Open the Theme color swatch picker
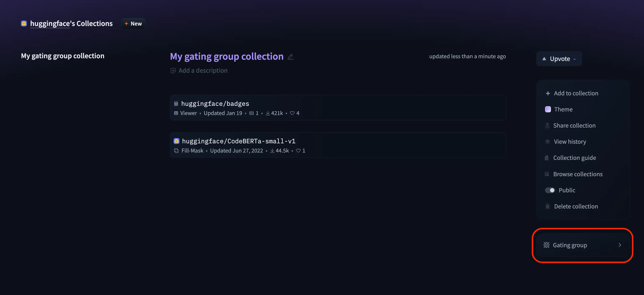This screenshot has width=644, height=295. tap(548, 109)
